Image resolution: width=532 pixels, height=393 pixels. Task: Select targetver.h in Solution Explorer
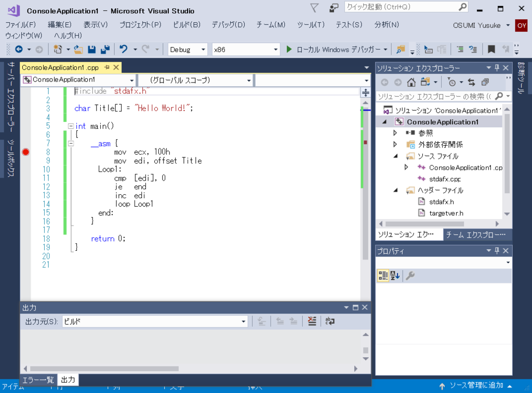446,213
